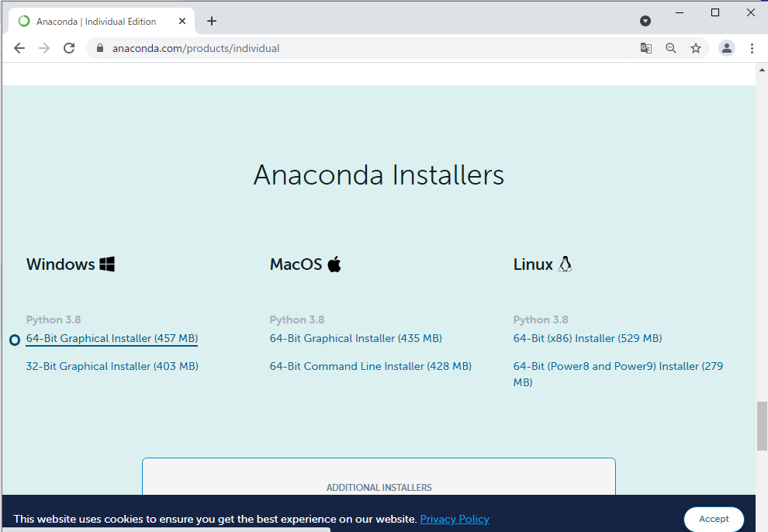Download Windows 64-Bit Graphical Installer (457 MB)
Screen dimensions: 768x532
(112, 339)
